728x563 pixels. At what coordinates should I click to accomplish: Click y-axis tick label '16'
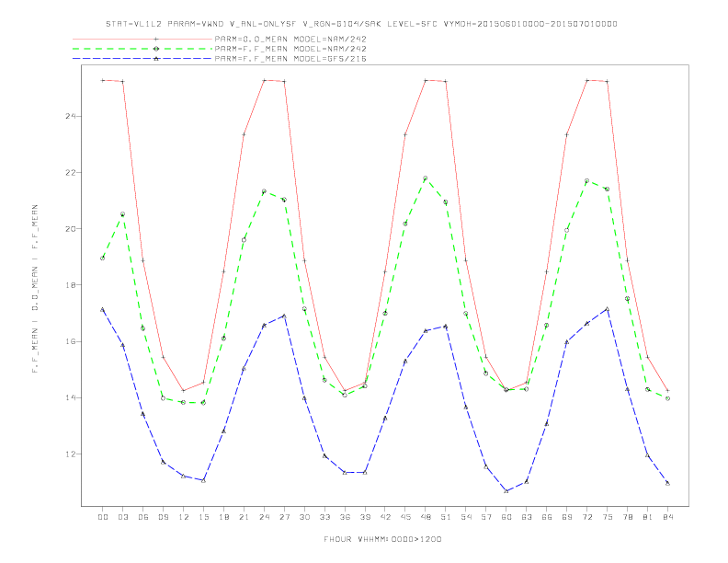click(x=71, y=341)
